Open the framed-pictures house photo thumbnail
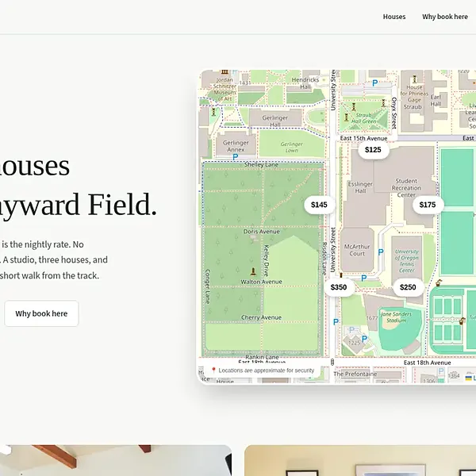This screenshot has height=476, width=476. click(x=360, y=460)
